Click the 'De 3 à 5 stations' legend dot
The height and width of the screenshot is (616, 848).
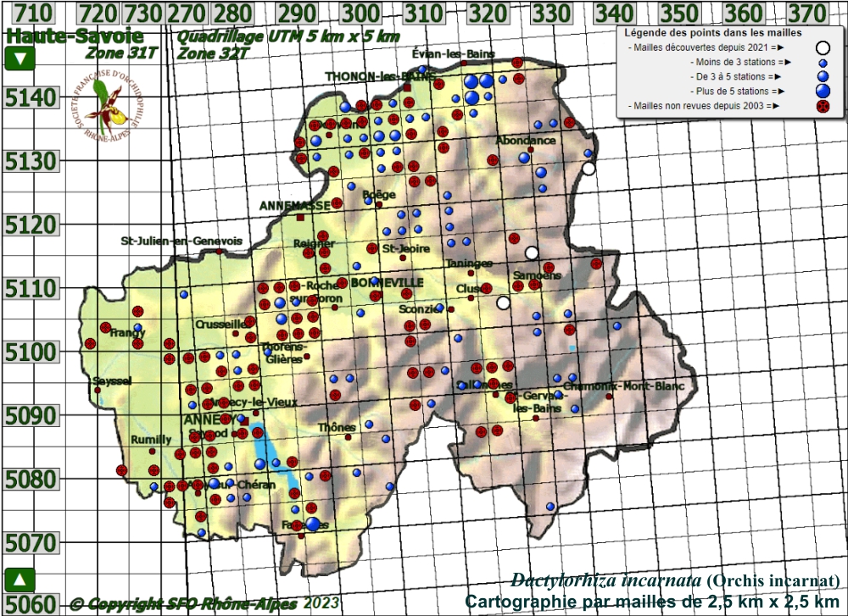822,76
